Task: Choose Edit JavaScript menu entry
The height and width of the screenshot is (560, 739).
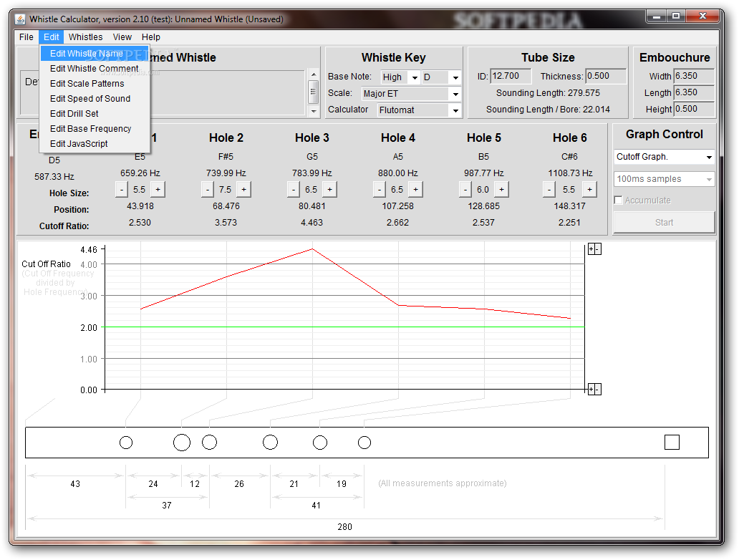Action: pyautogui.click(x=95, y=144)
